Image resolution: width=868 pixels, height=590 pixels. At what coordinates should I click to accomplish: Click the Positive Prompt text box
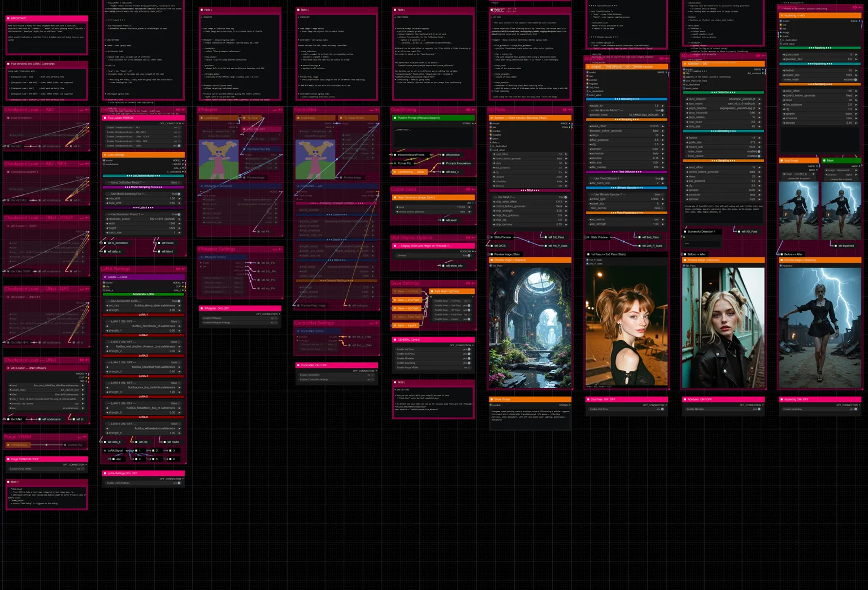click(x=433, y=137)
